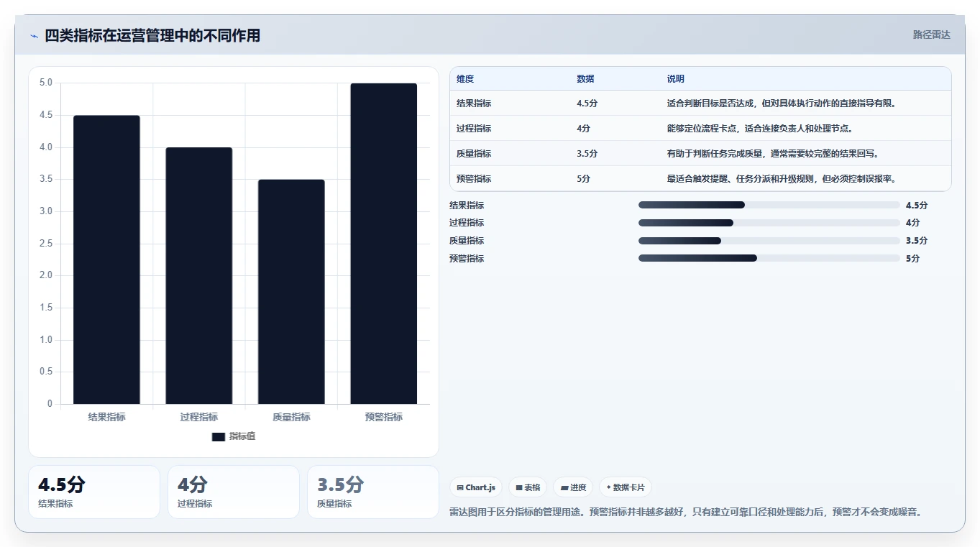Screen dimensions: 980x547
Task: Click the title 四类指标在运营管理中的不同作用
Action: click(152, 36)
